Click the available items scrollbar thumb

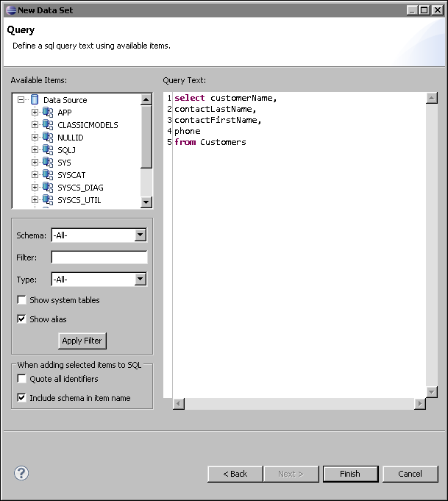click(x=146, y=137)
